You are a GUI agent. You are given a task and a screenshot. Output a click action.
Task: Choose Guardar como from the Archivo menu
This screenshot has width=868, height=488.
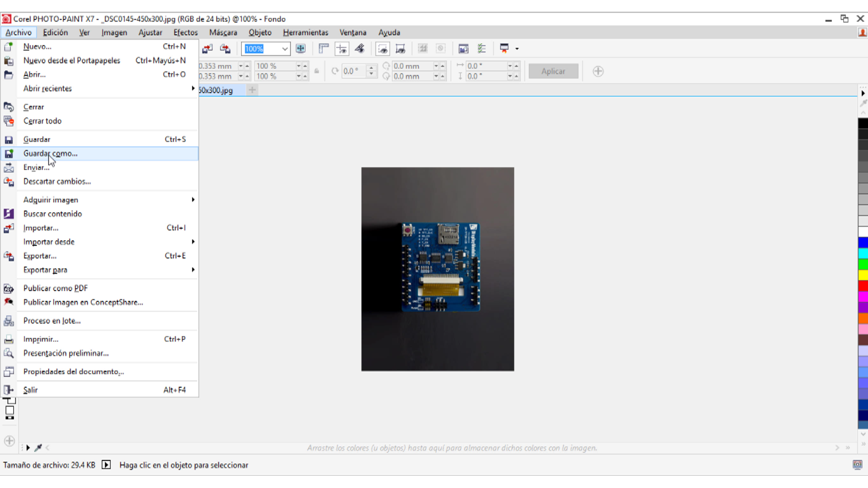pyautogui.click(x=51, y=154)
